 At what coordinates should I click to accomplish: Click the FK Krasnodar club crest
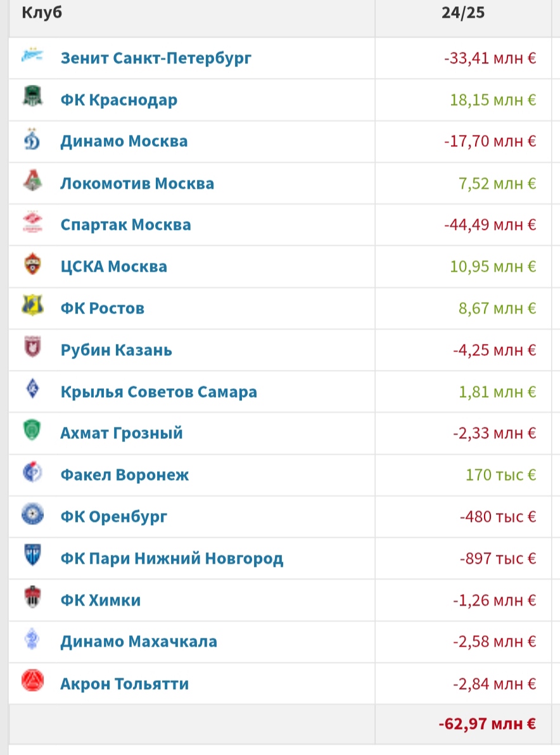[x=32, y=96]
